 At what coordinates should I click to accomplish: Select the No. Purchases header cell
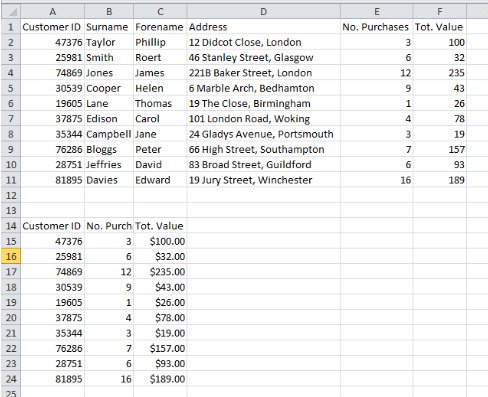coord(377,27)
